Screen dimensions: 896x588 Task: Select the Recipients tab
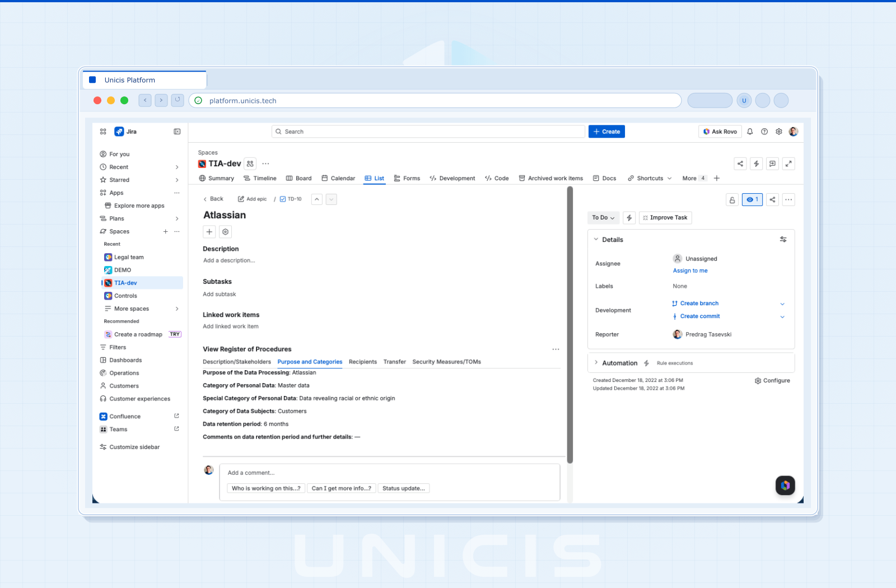(x=363, y=362)
